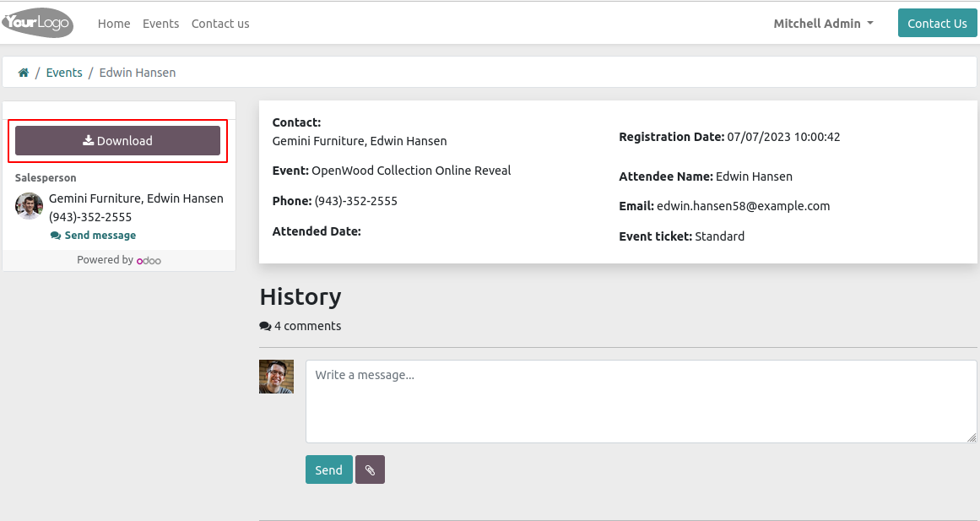980x521 pixels.
Task: Click the Download button
Action: [x=117, y=141]
